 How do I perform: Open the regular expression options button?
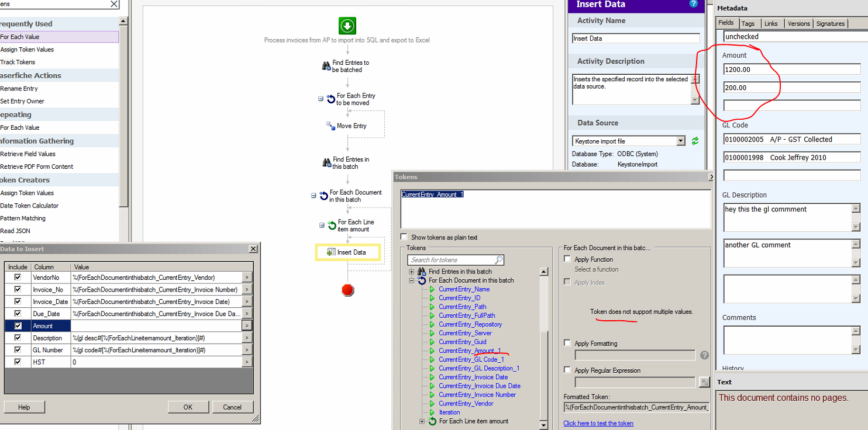[x=704, y=382]
